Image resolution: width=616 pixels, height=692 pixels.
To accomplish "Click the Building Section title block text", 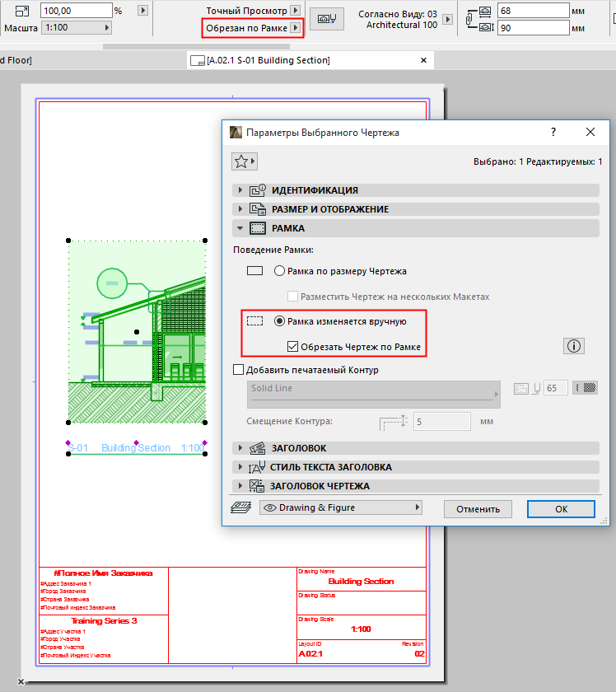I will point(361,582).
